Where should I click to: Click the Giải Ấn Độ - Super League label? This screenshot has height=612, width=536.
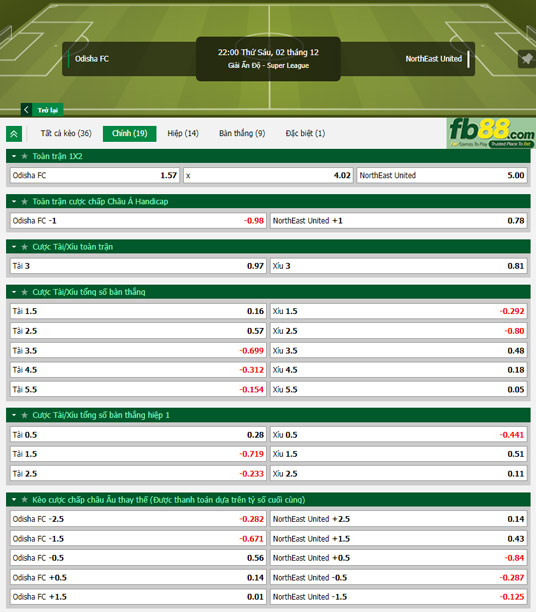(269, 66)
